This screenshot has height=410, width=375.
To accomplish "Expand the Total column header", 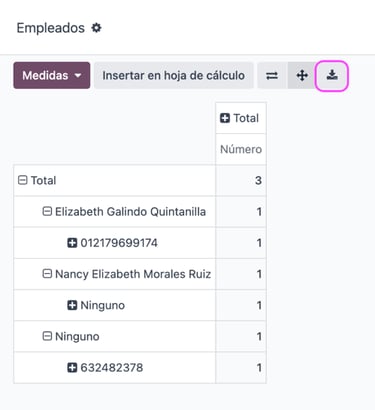I will (x=241, y=118).
